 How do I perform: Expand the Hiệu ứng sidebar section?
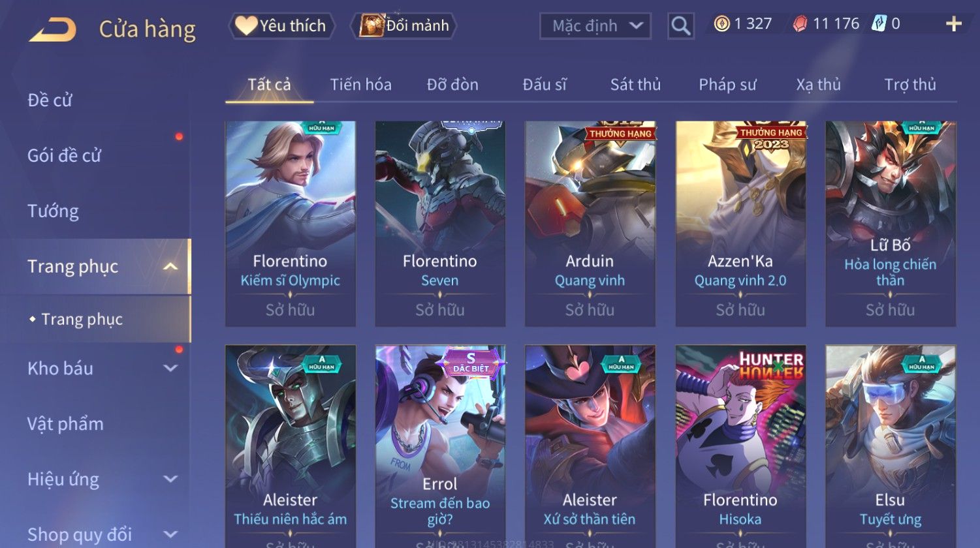tap(170, 479)
